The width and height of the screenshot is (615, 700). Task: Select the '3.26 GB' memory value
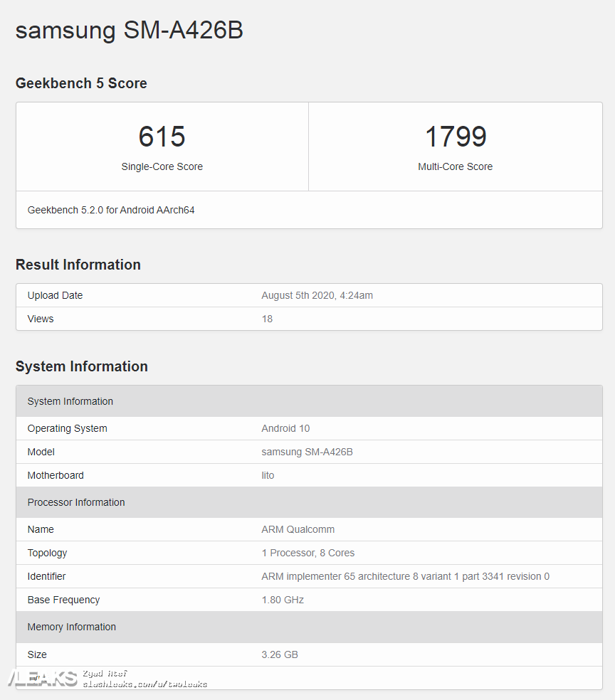[x=280, y=654]
